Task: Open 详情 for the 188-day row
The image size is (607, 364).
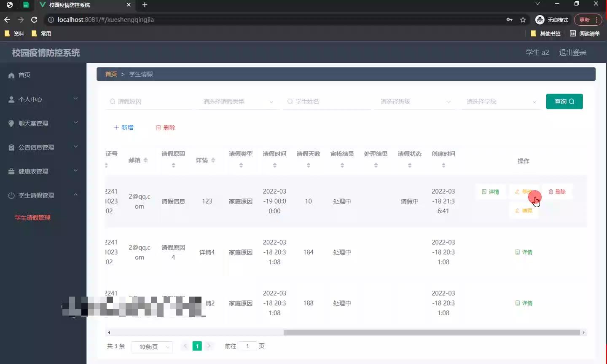Action: tap(524, 303)
